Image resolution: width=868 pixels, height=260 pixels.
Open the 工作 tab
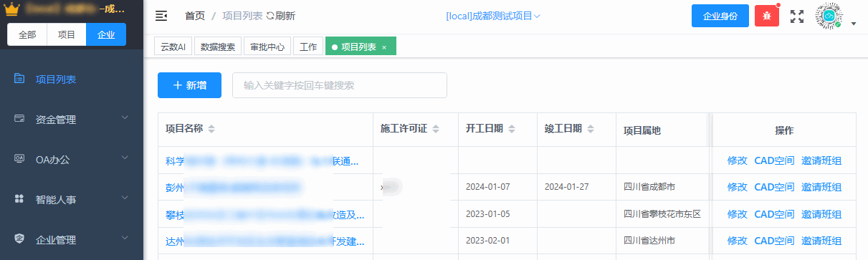(307, 47)
